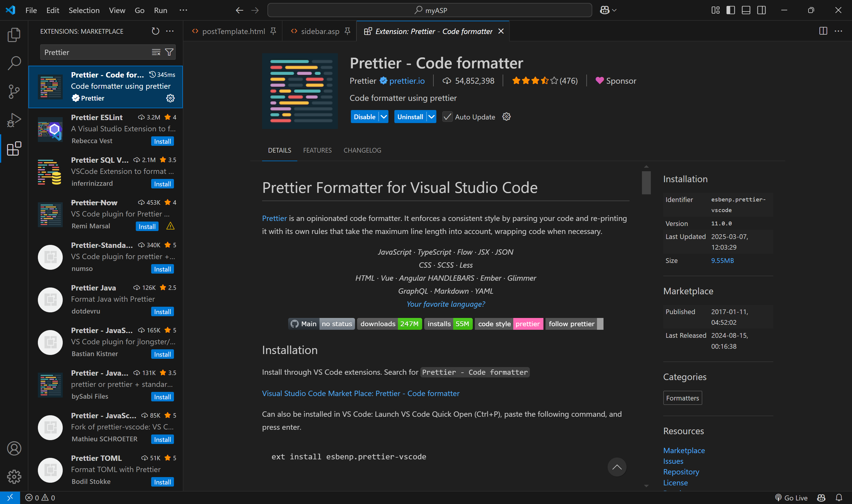The image size is (852, 504).
Task: Open the Search view in activity bar
Action: pos(14,63)
